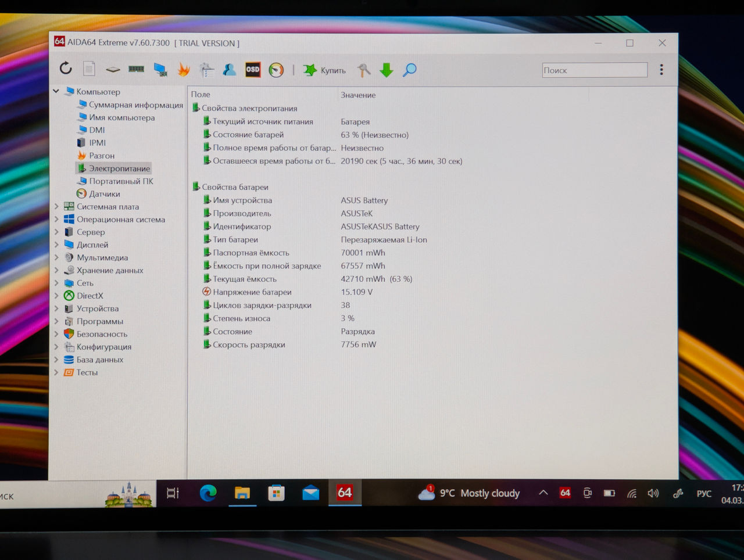Click the monitor diagnostics toolbar icon

[x=160, y=70]
